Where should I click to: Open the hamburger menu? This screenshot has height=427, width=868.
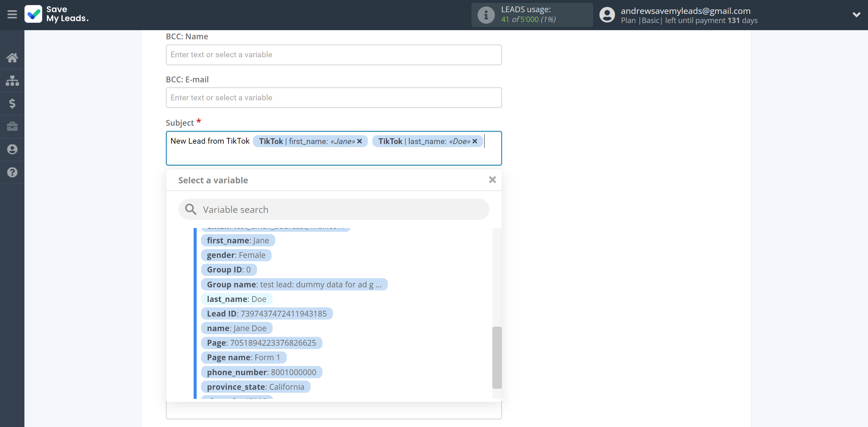click(x=12, y=14)
